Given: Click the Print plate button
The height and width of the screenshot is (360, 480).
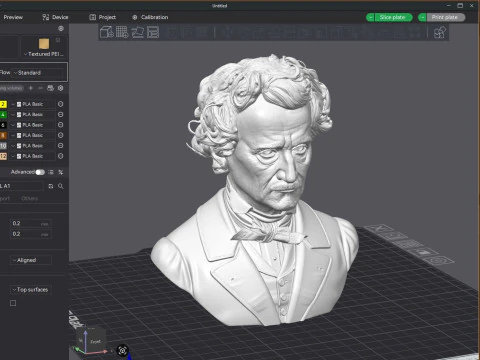Looking at the screenshot, I should point(445,17).
